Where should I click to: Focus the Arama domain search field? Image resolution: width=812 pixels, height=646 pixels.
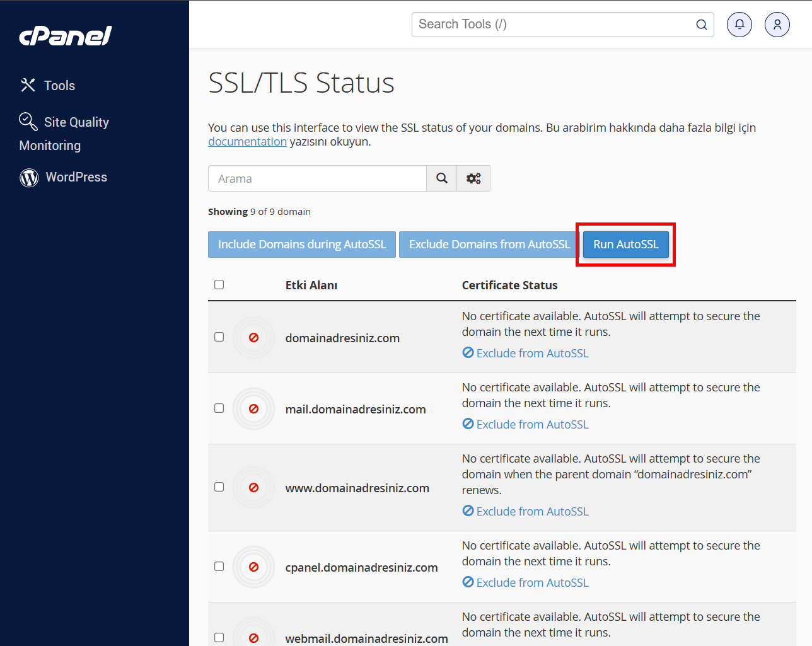click(x=317, y=178)
